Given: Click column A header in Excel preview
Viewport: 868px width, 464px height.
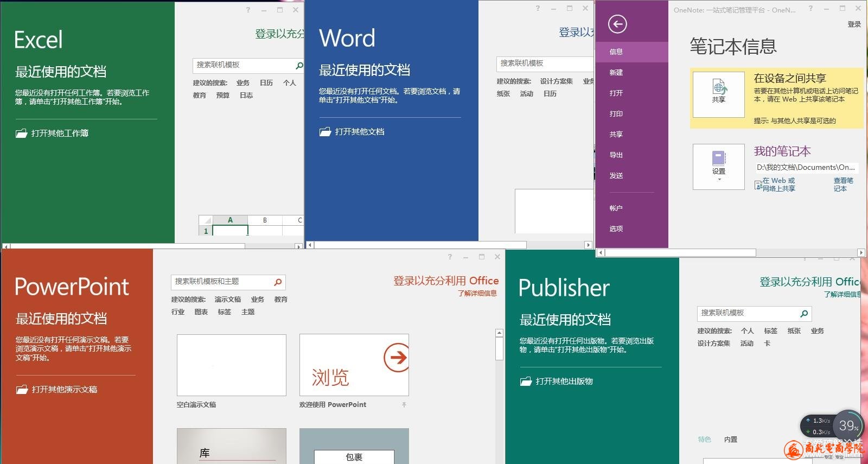Looking at the screenshot, I should click(x=230, y=220).
